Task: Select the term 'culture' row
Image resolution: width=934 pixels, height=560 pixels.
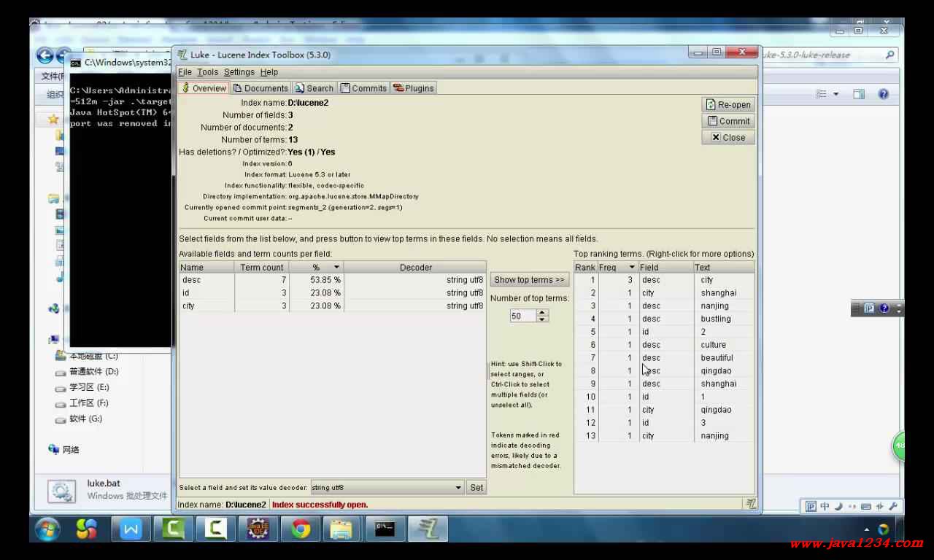Action: 664,345
